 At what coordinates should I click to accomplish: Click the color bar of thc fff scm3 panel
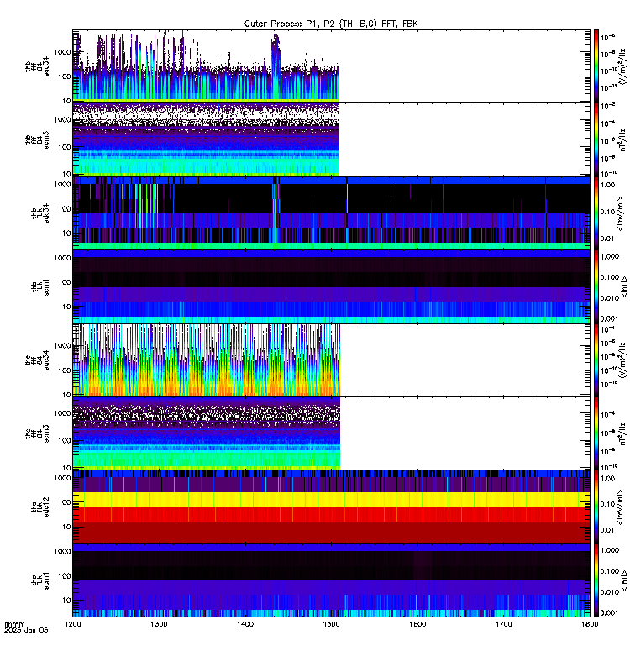(x=596, y=433)
